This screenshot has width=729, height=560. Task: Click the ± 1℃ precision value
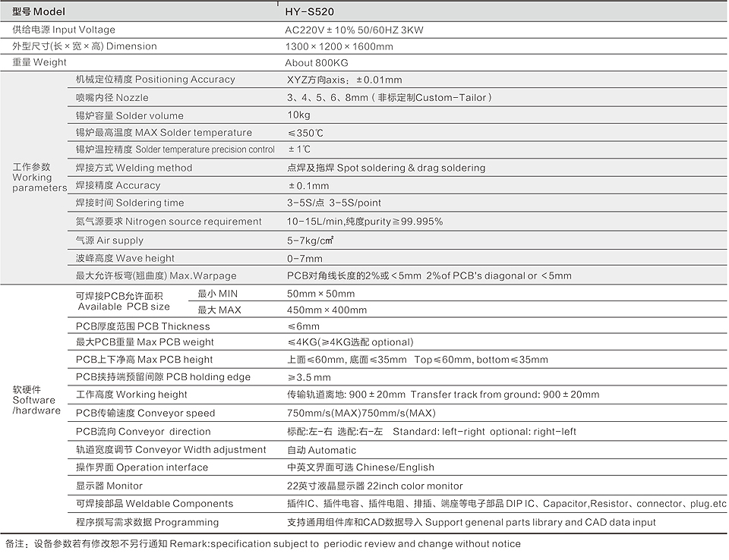(299, 149)
